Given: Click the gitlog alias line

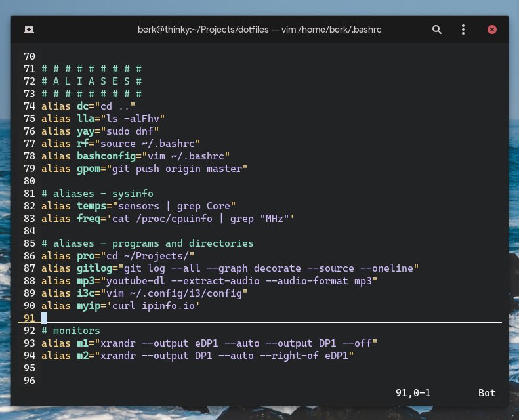Looking at the screenshot, I should [x=230, y=268].
